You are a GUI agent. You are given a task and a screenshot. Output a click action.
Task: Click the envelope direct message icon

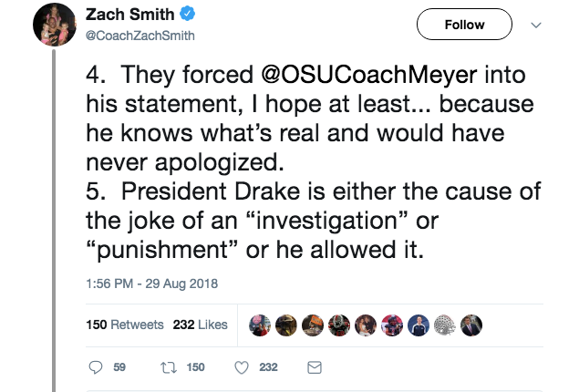click(x=314, y=367)
